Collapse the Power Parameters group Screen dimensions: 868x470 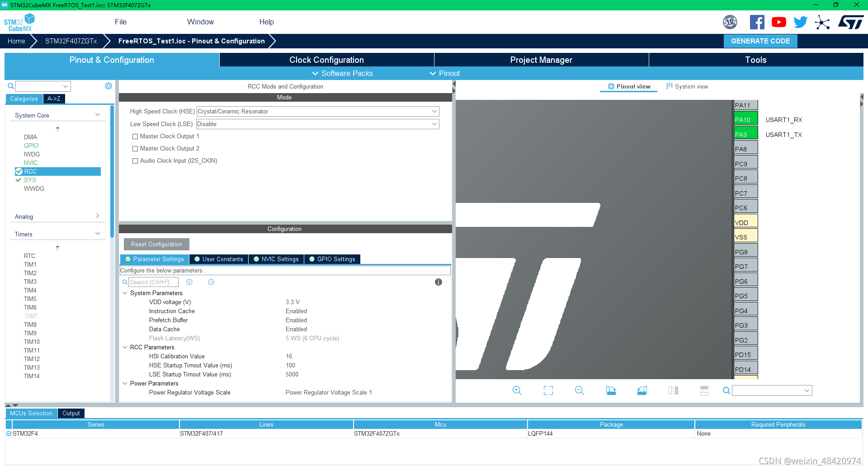click(x=125, y=383)
